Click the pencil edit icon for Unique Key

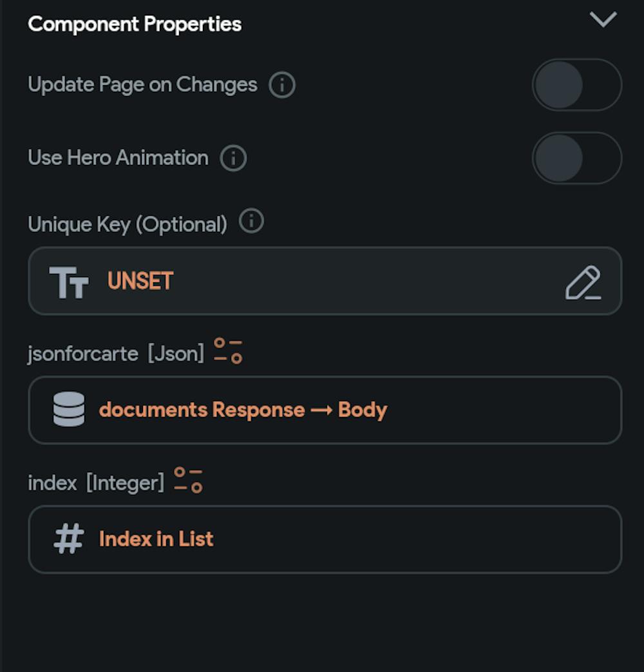pos(583,282)
